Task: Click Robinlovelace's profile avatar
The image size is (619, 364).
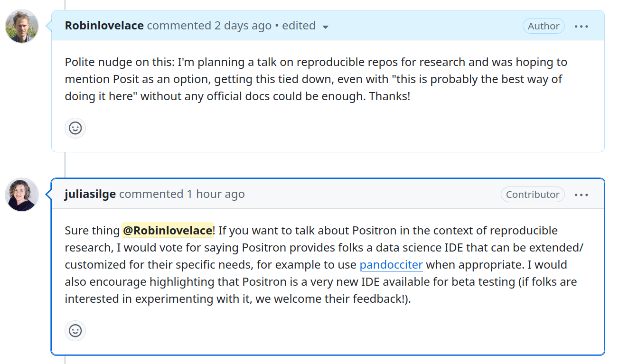Action: [22, 26]
